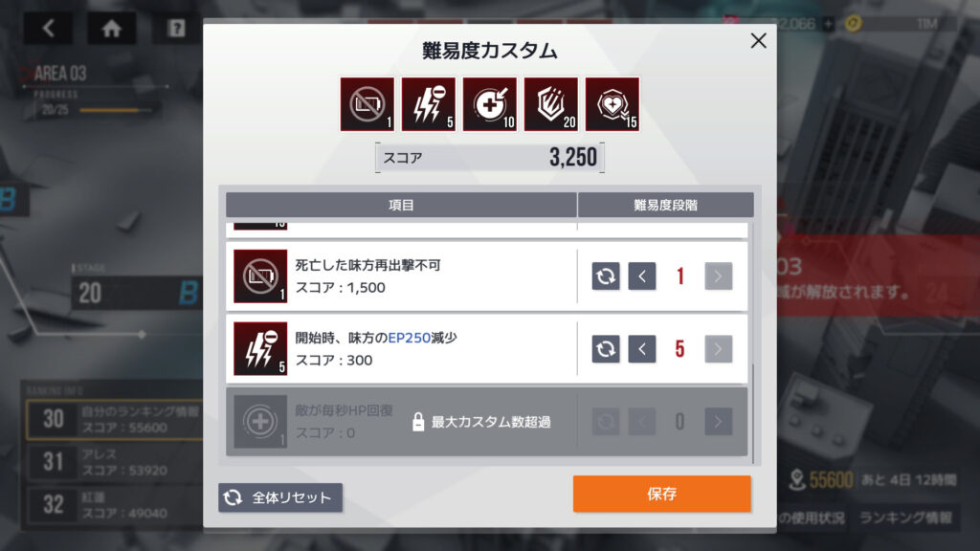Open the ランキング情報 tab
Screen dimensions: 980x551
coord(905,518)
